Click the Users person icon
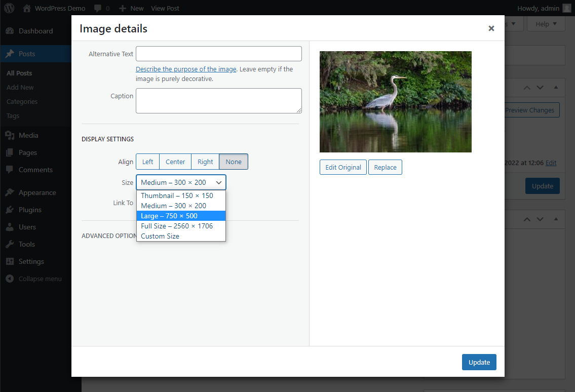Viewport: 575px width, 392px height. tap(10, 227)
